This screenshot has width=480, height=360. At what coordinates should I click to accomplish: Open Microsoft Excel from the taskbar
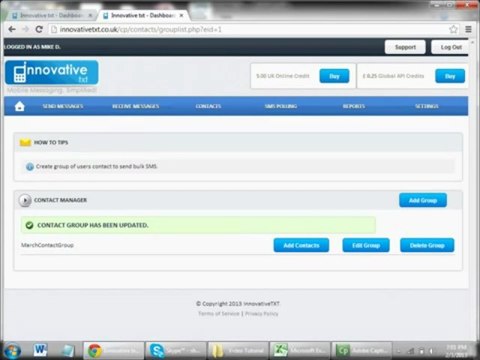300,350
